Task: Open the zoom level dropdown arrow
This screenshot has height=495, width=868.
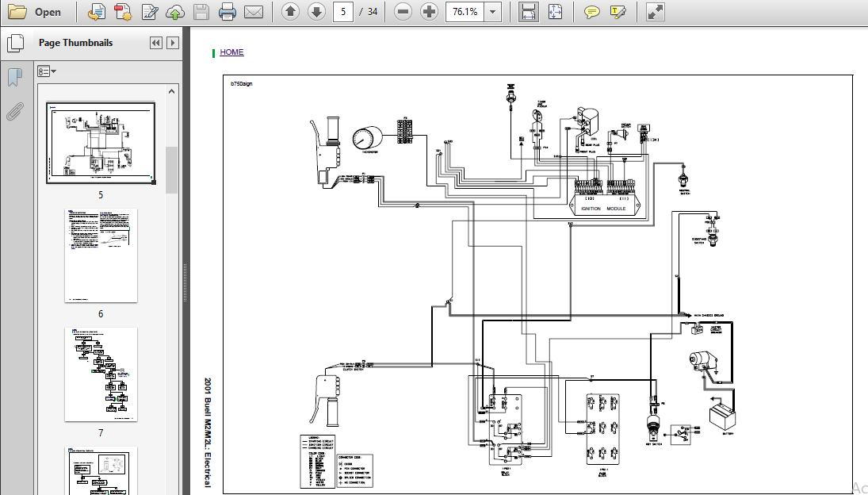Action: 493,12
